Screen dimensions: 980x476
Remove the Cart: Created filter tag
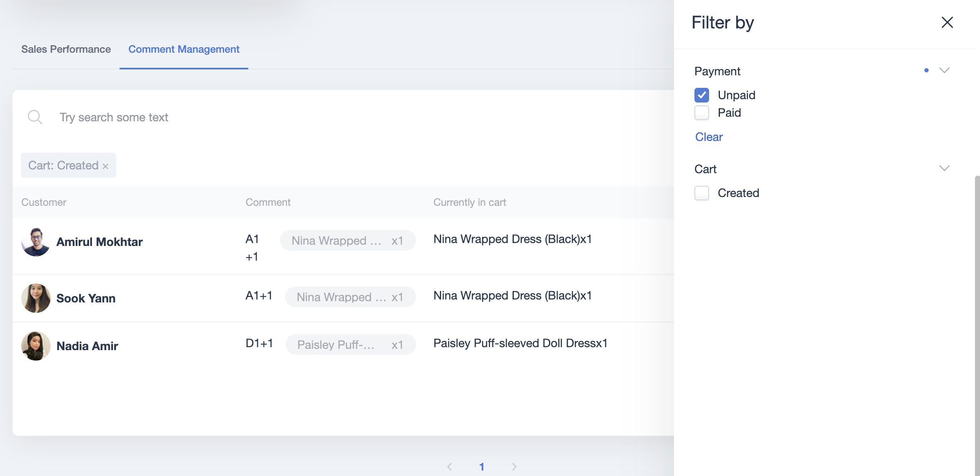pos(105,166)
